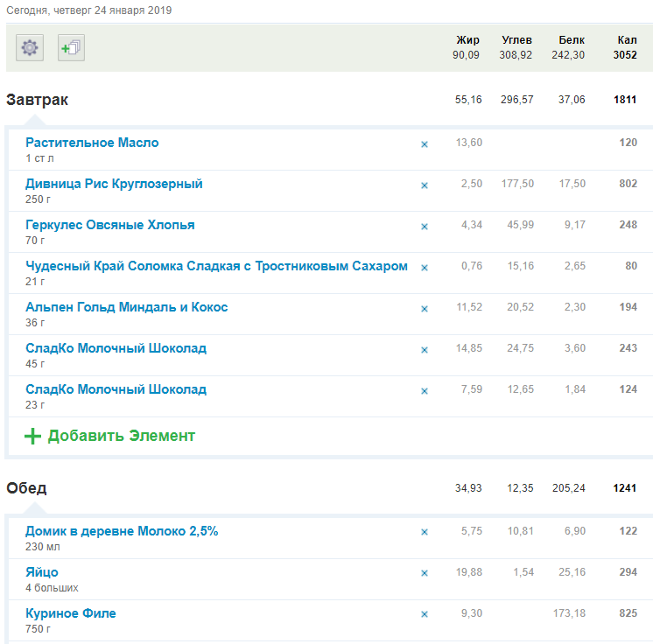Select the Завтрак meal heading
Viewport: 653px width, 644px height.
[x=37, y=100]
